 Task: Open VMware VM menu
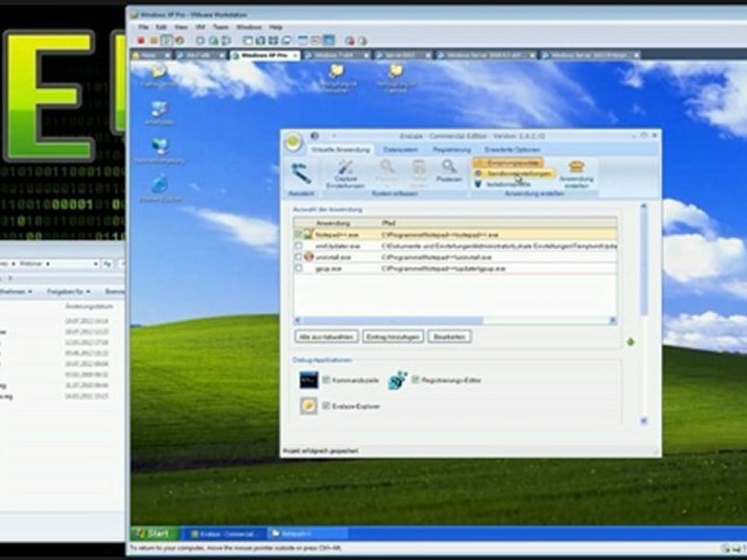[200, 27]
